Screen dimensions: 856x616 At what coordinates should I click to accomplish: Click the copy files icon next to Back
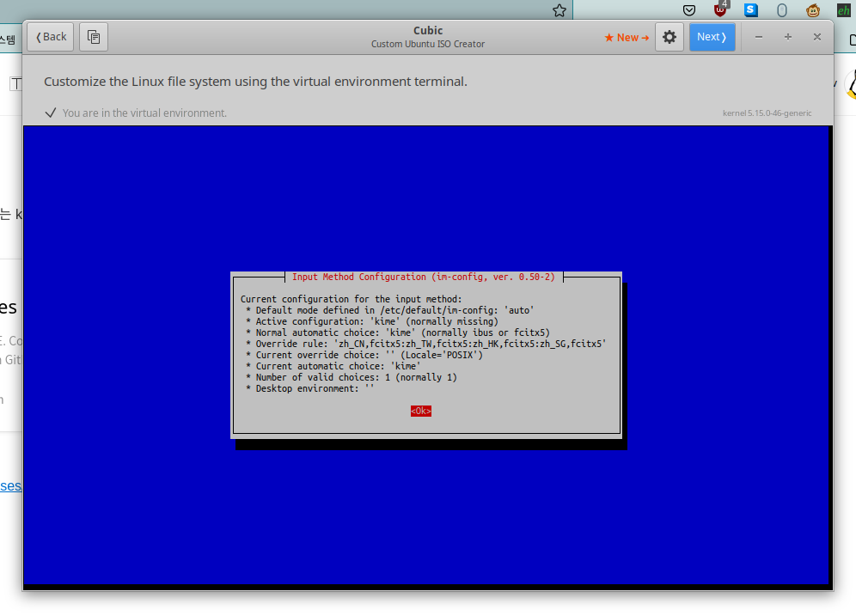[x=94, y=37]
